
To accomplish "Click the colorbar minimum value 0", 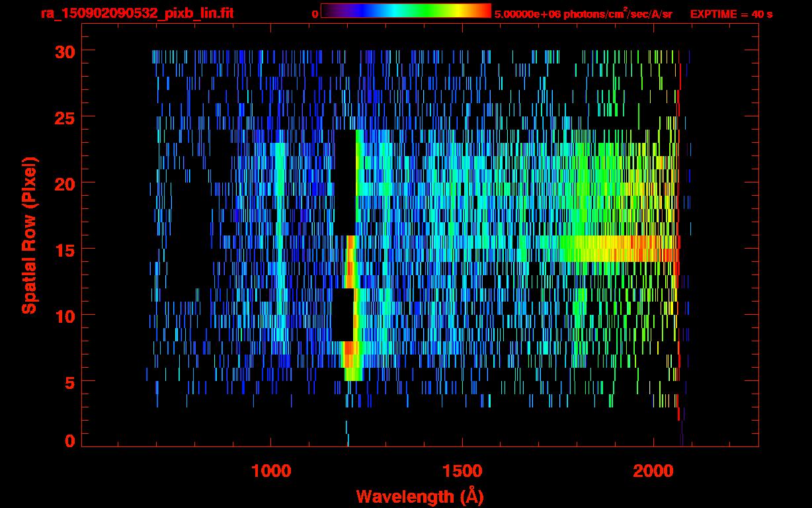I will [315, 14].
